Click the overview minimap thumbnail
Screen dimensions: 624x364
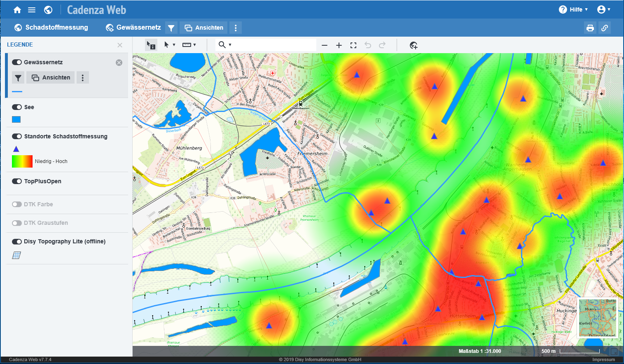[x=598, y=317]
